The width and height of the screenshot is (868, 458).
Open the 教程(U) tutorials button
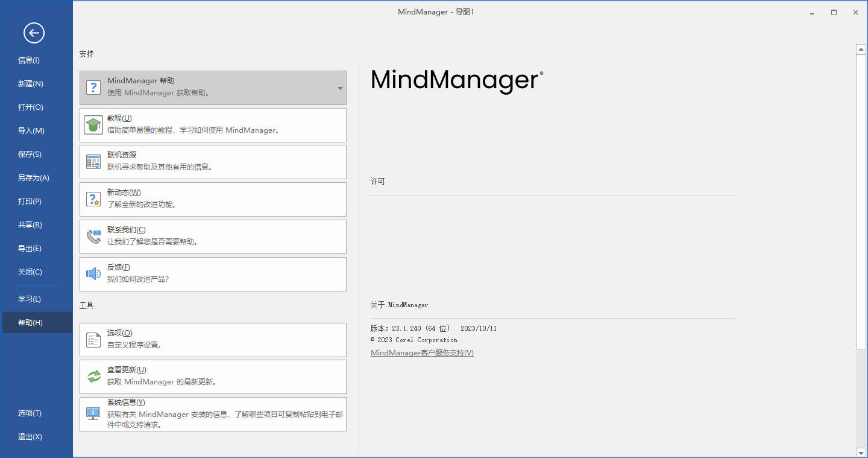point(213,125)
